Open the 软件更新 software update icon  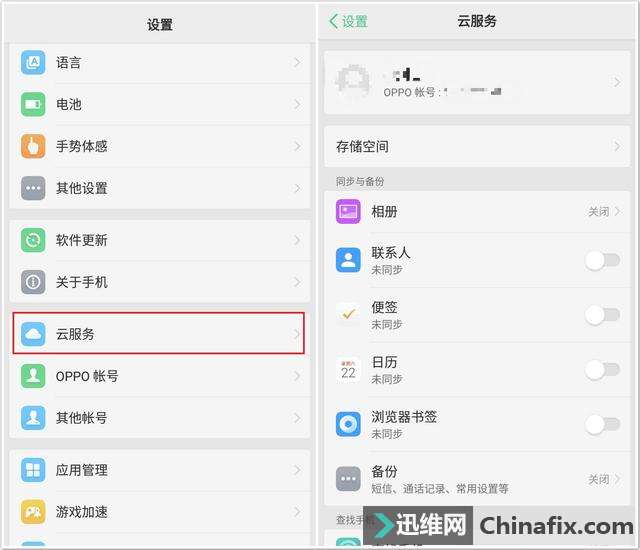point(33,240)
